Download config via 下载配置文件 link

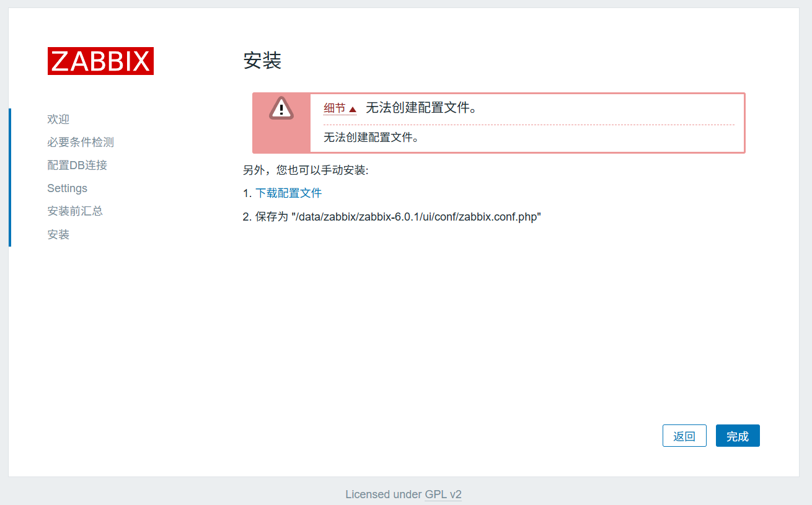point(289,193)
